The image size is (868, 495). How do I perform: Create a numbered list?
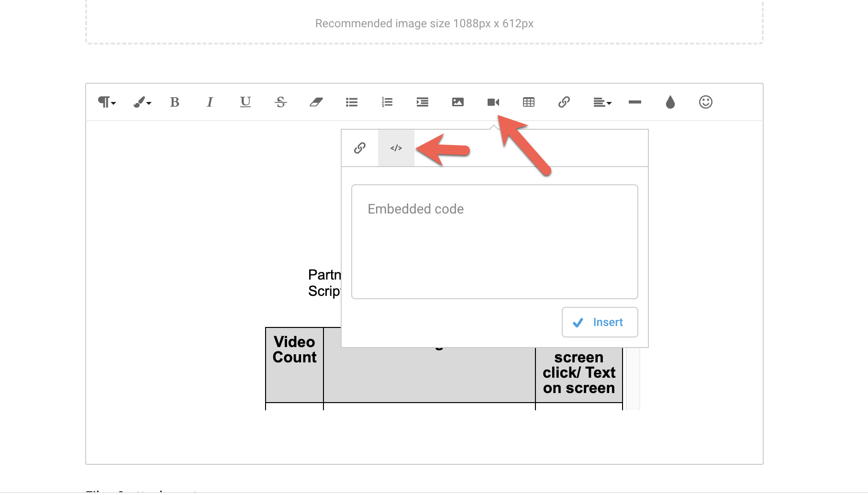pos(387,102)
